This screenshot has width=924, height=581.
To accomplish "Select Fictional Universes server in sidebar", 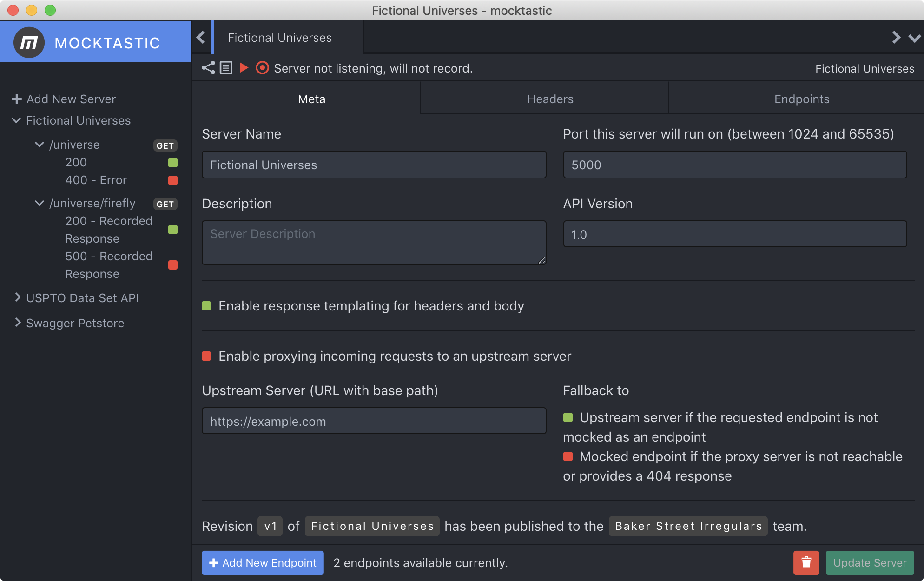I will pyautogui.click(x=78, y=120).
